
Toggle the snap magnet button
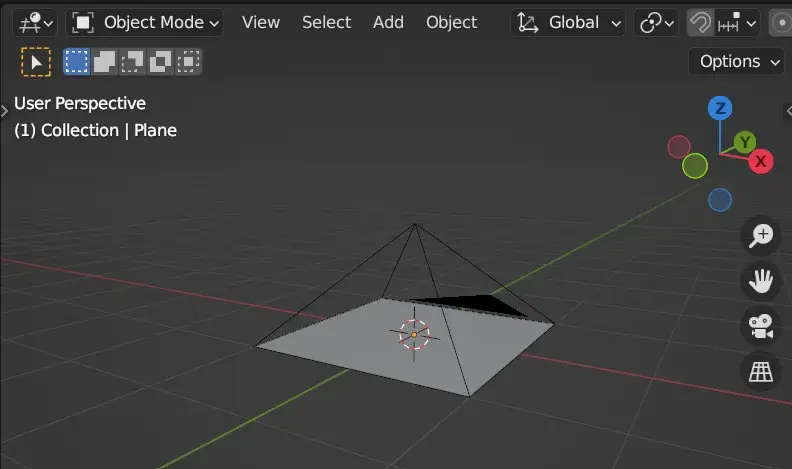click(700, 23)
